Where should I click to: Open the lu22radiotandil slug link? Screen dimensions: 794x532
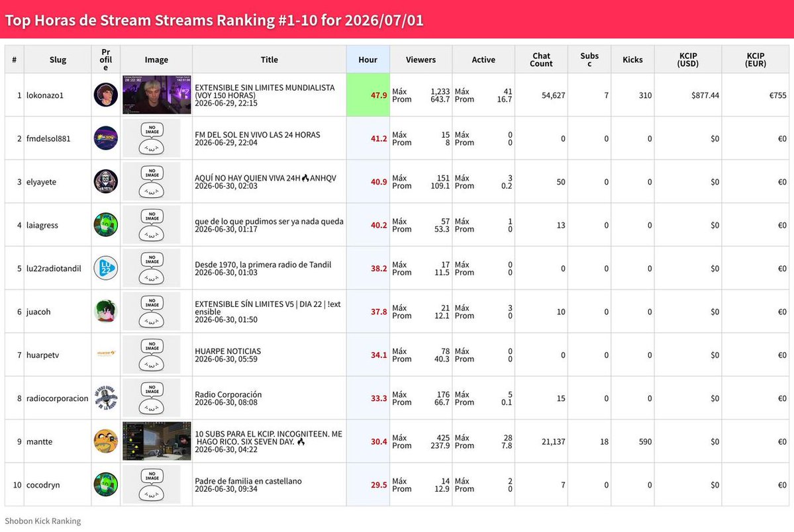[54, 268]
